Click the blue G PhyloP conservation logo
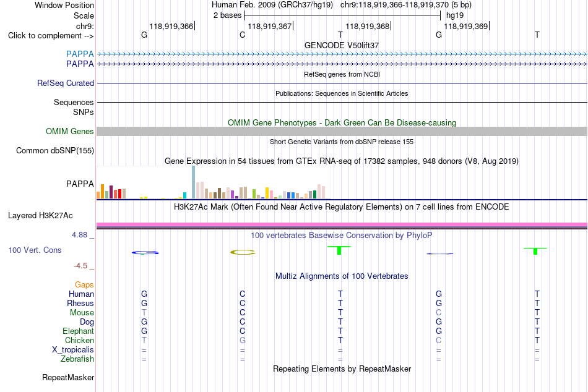The width and height of the screenshot is (588, 392). [145, 253]
